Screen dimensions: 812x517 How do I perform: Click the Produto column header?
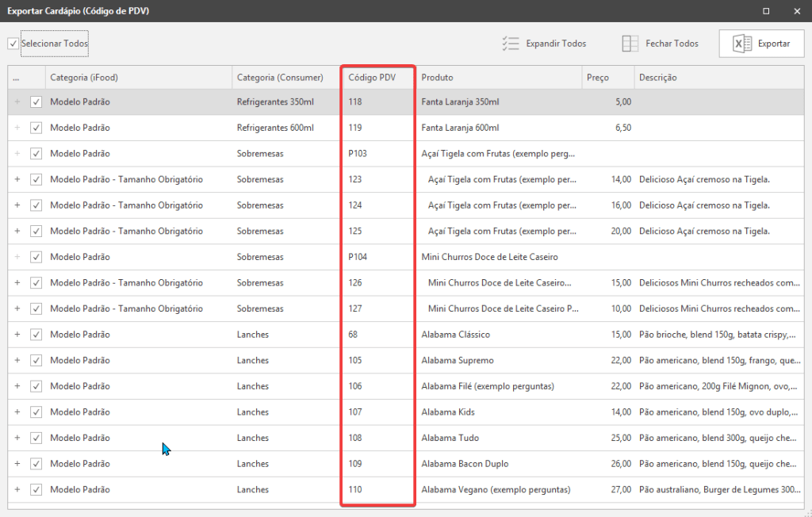point(500,77)
